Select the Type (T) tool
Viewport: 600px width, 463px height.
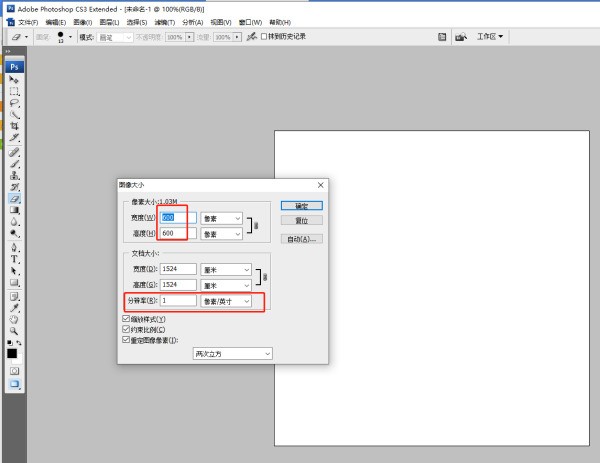point(14,258)
